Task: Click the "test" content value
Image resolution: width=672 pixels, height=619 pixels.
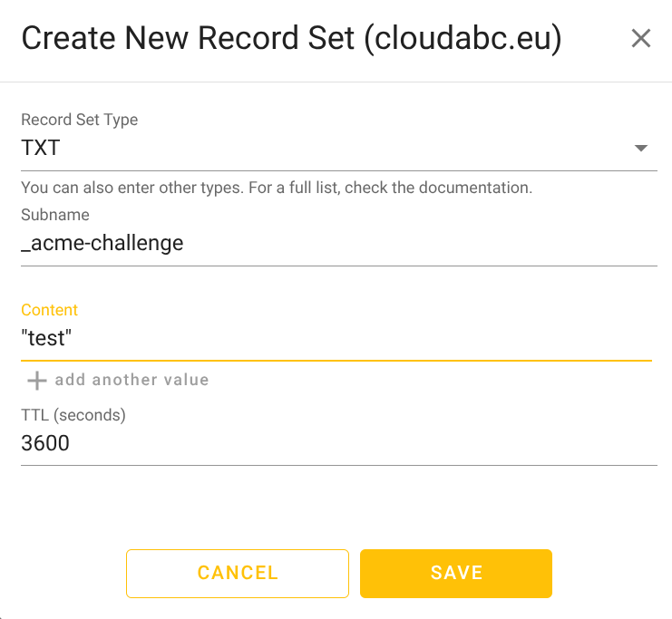Action: 46,339
